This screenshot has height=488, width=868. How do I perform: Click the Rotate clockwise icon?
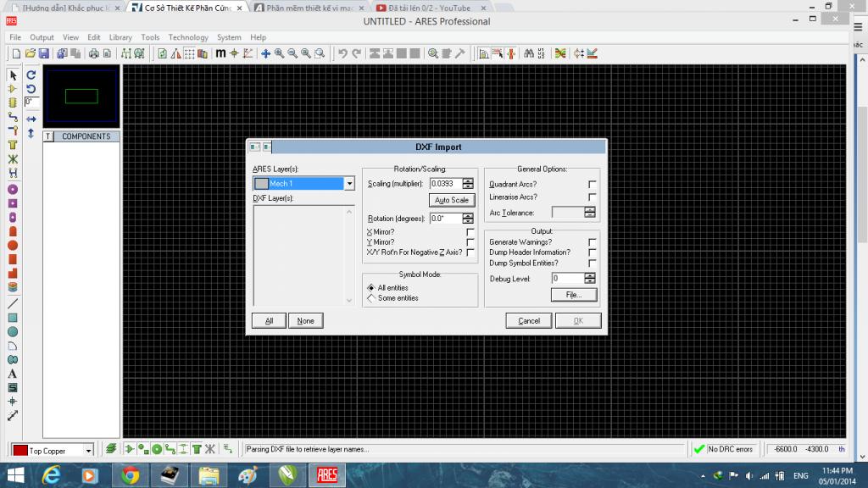tap(31, 75)
